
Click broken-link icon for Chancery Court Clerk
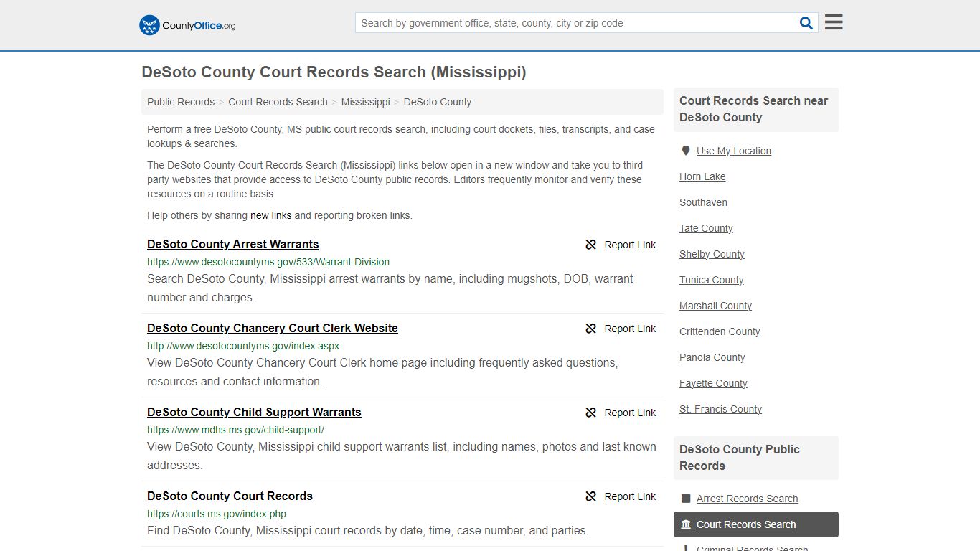point(591,329)
